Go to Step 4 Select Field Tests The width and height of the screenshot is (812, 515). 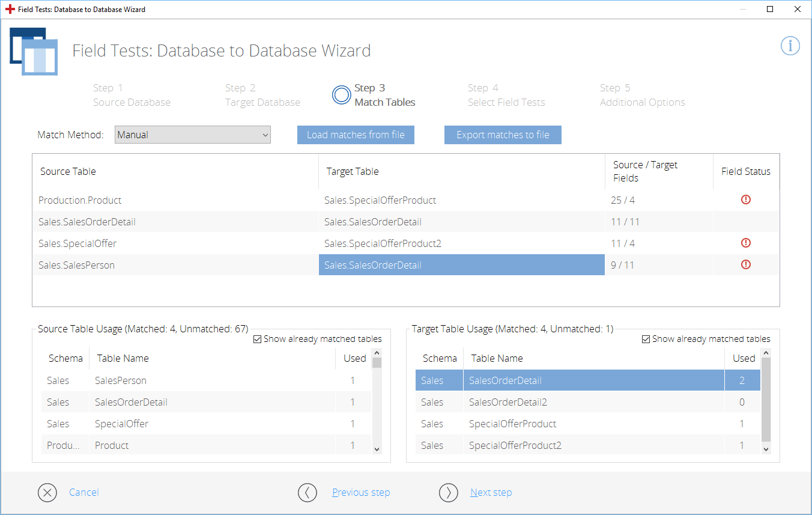[506, 95]
